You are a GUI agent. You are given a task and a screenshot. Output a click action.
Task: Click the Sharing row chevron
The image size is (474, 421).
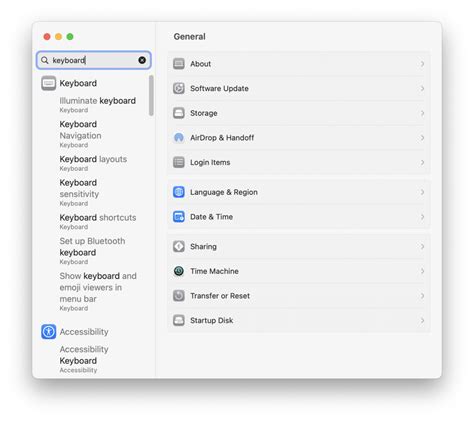click(x=422, y=246)
